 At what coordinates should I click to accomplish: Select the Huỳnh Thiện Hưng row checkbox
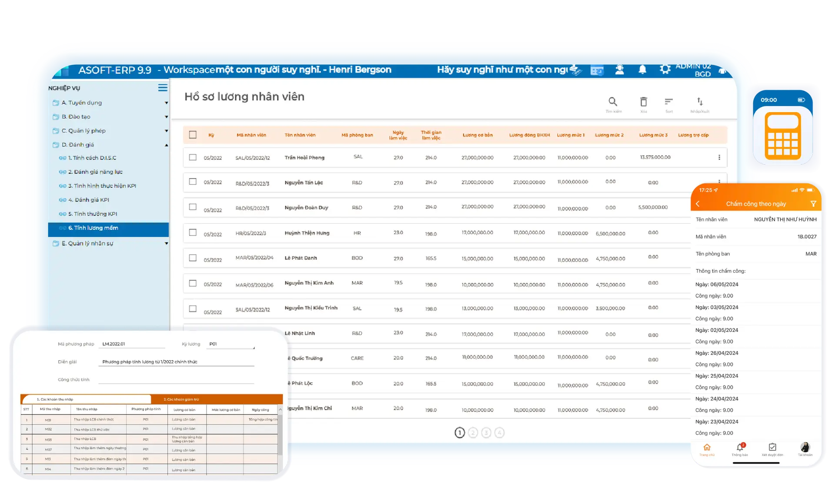coord(193,232)
